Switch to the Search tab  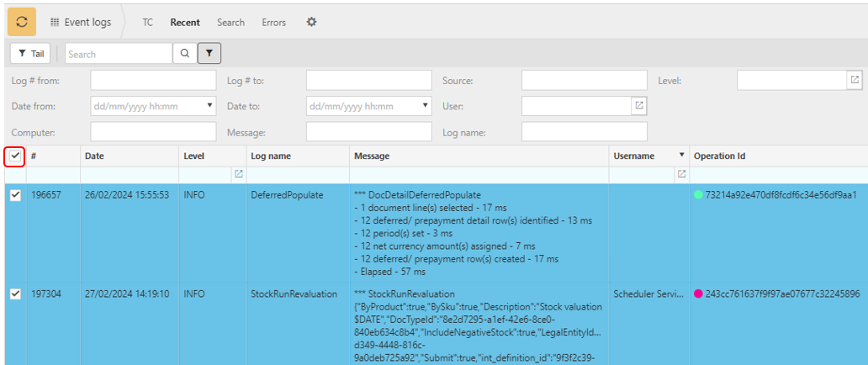pyautogui.click(x=230, y=23)
